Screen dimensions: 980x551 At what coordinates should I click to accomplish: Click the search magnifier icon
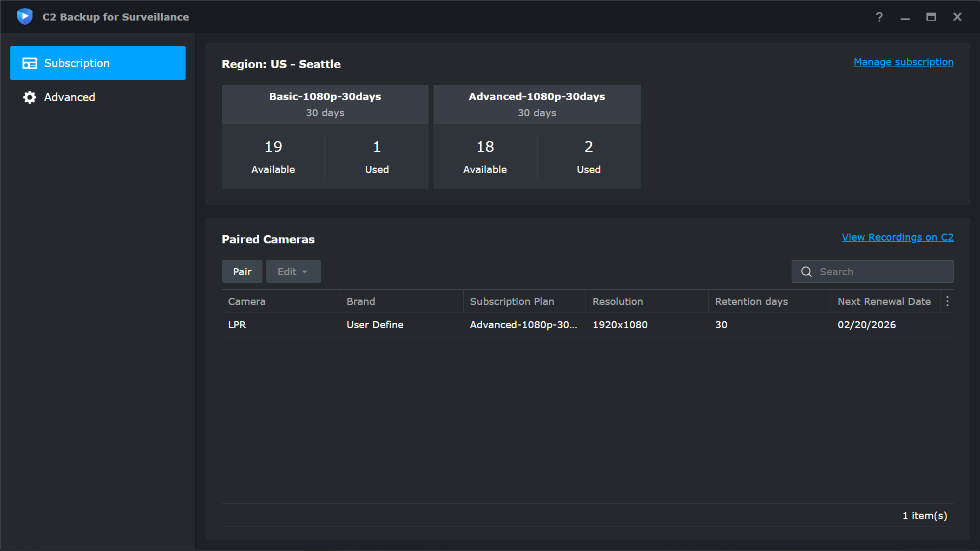(806, 271)
